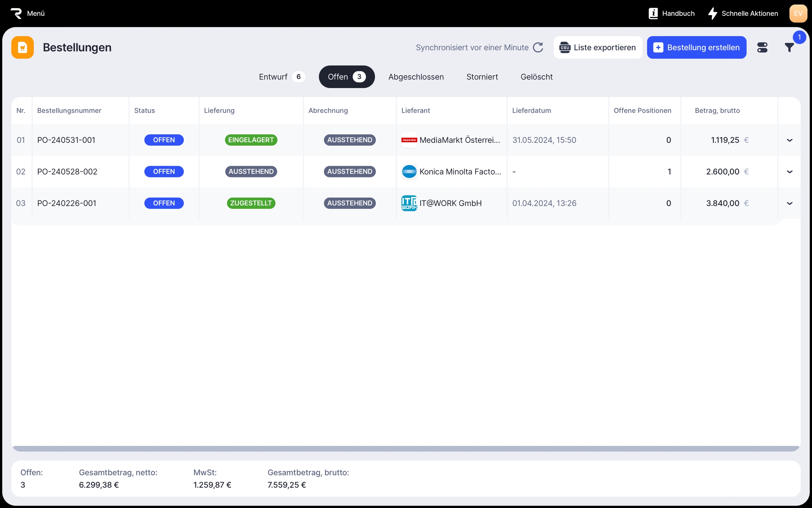812x508 pixels.
Task: Click Bestellung erstellen button
Action: click(x=696, y=48)
